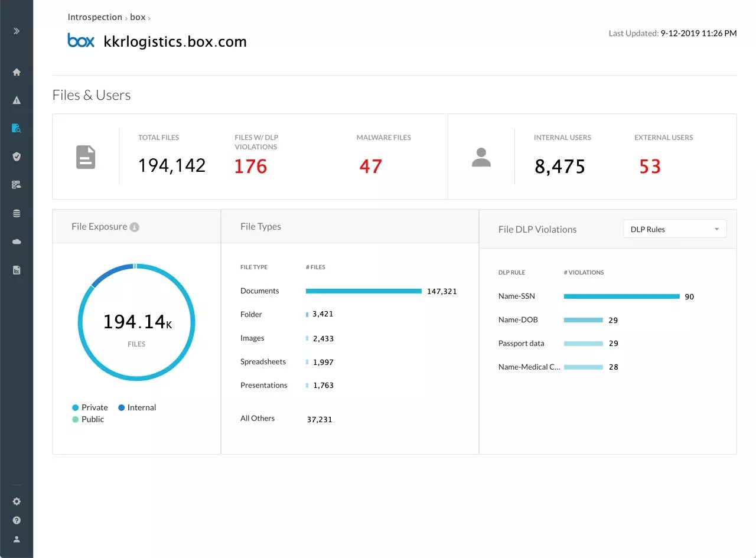The image size is (756, 558).
Task: Open the Alerts section in the sidebar
Action: click(x=17, y=100)
